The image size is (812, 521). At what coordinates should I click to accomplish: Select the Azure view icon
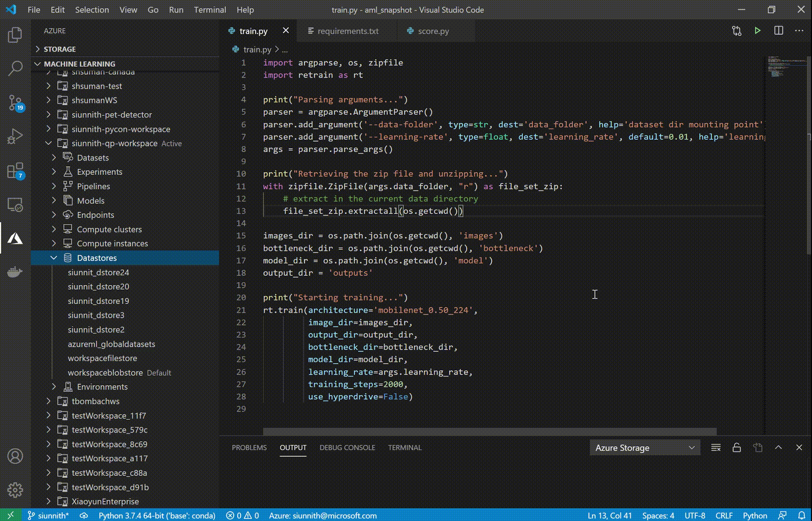pyautogui.click(x=15, y=238)
